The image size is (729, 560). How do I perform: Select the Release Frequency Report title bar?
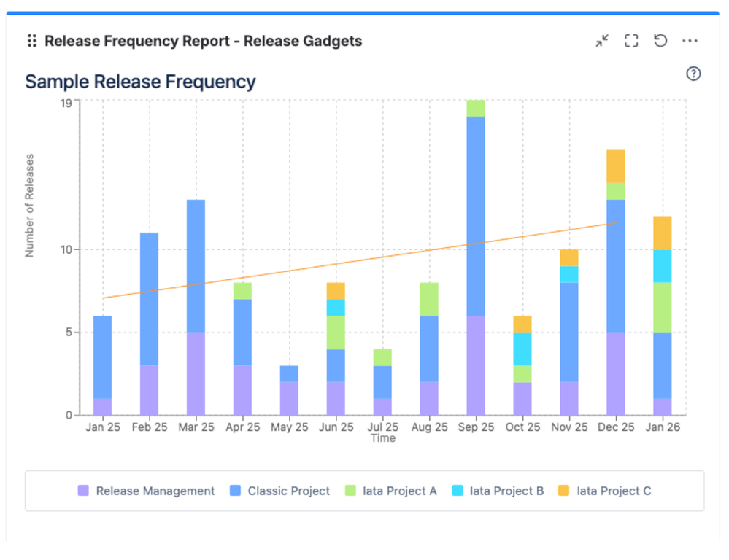[x=203, y=41]
